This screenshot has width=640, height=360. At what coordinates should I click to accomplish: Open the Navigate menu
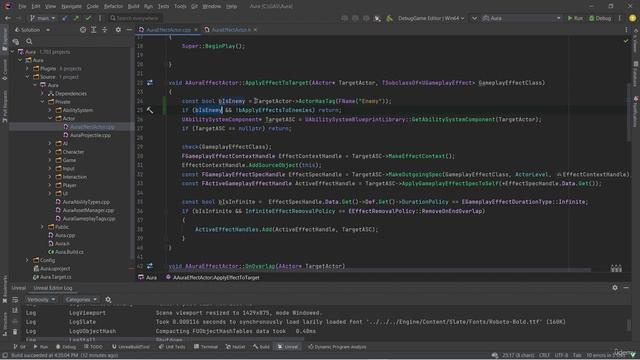click(71, 7)
